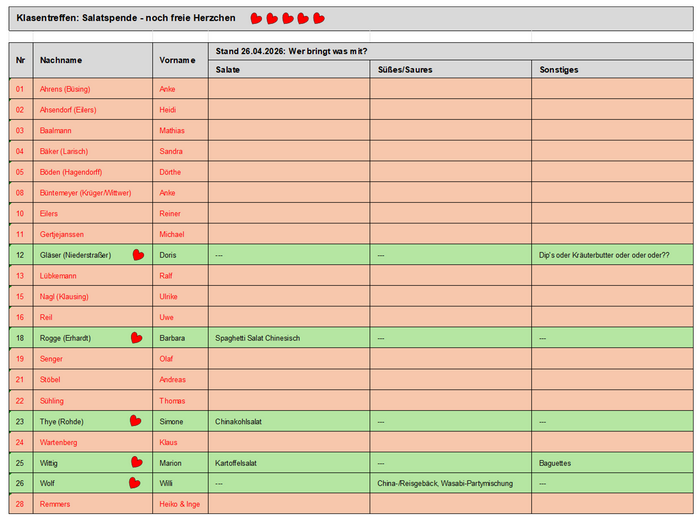Click row number '01'
Image resolution: width=700 pixels, height=522 pixels.
click(20, 89)
